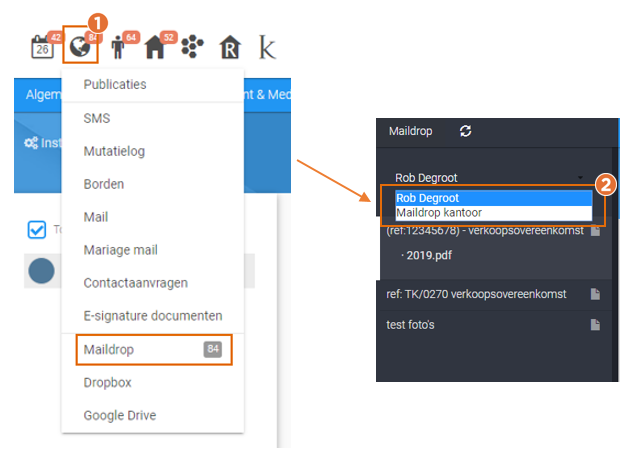Screen dimensions: 633x457
Task: Open E-signature documenten menu entry
Action: coord(153,316)
